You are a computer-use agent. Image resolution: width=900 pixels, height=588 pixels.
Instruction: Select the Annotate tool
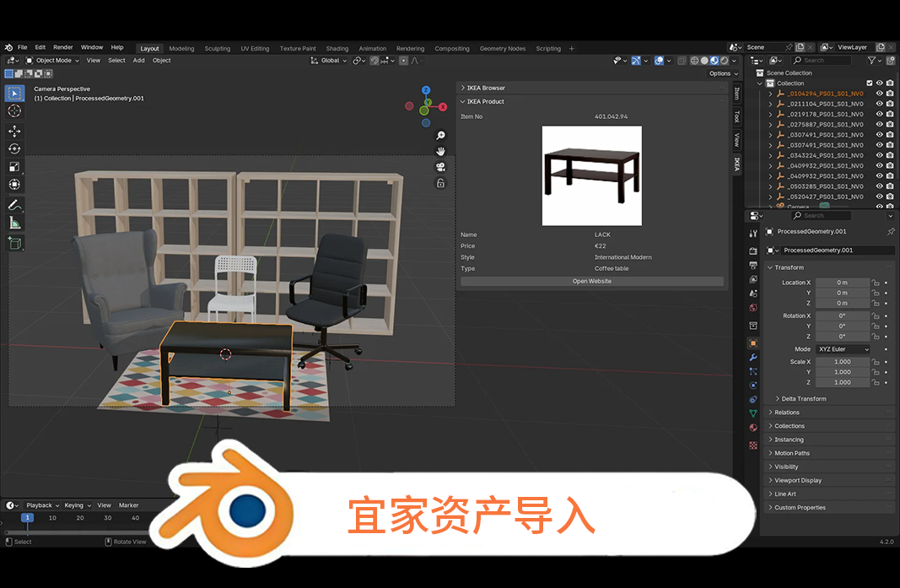point(15,205)
